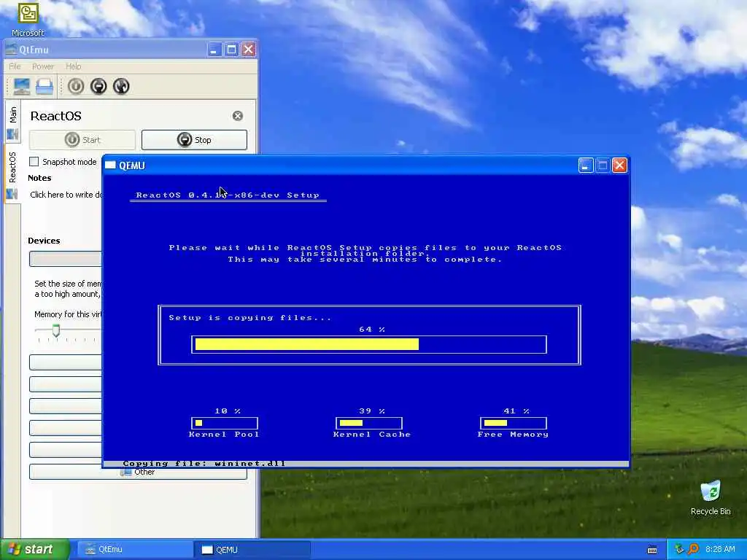This screenshot has height=560, width=747.
Task: Click the power-on start icon in QtEmu toolbar
Action: click(x=76, y=86)
